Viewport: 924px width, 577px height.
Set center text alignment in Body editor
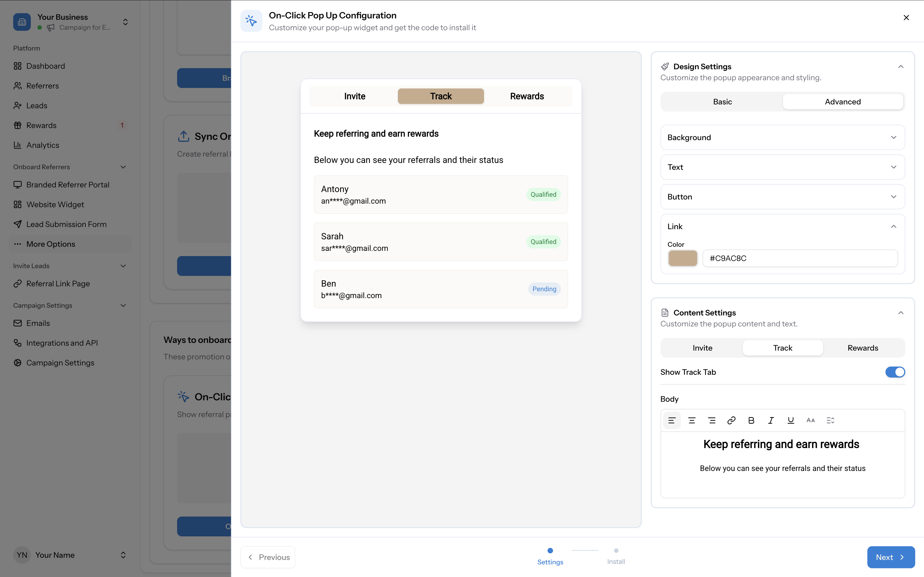click(x=691, y=420)
